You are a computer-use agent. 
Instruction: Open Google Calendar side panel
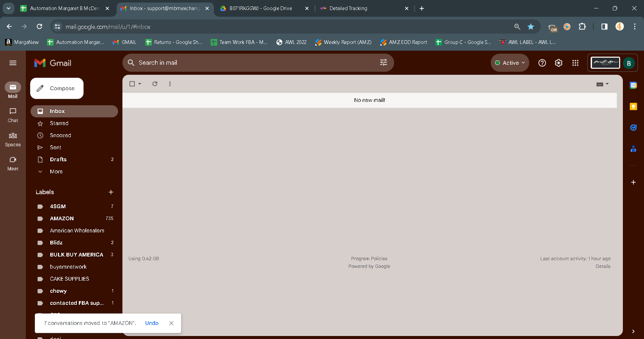[633, 85]
